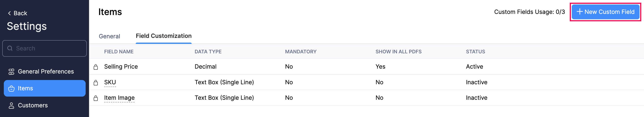Click the lock icon beside Item Image

[x=95, y=98]
